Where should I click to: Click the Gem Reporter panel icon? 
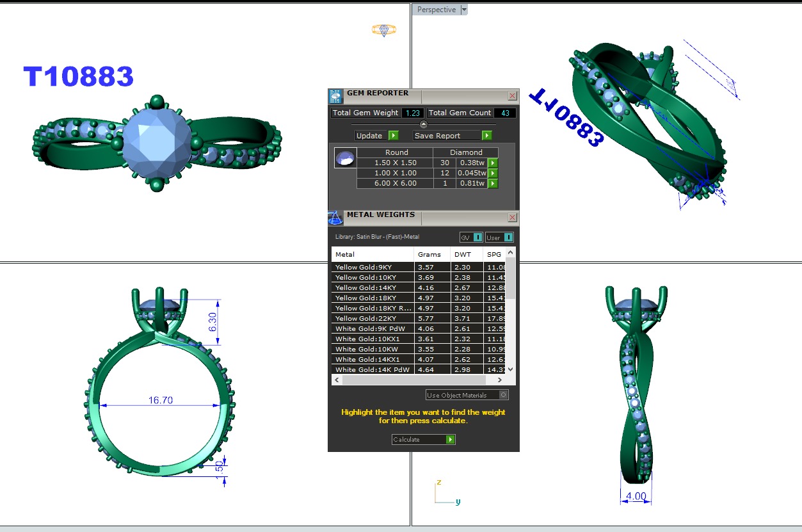pyautogui.click(x=335, y=96)
